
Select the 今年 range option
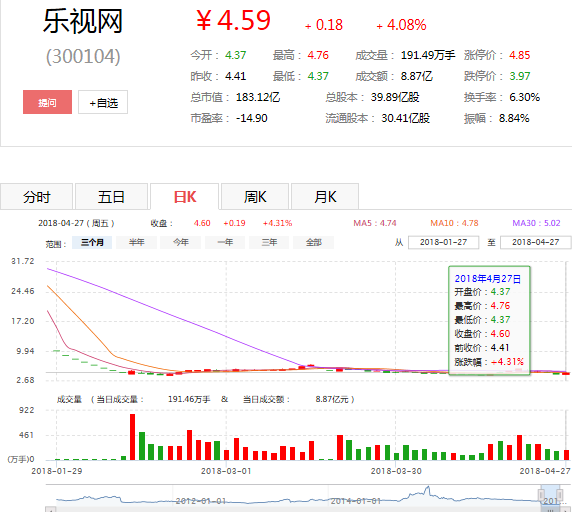click(x=181, y=242)
